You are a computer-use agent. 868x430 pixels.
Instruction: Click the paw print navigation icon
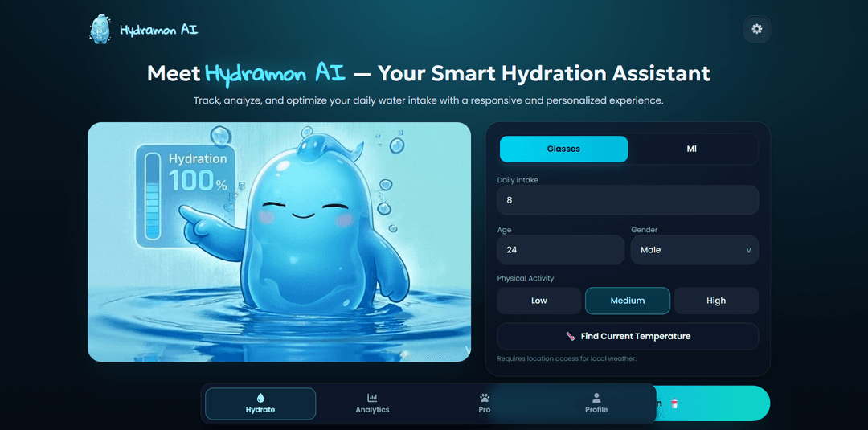click(485, 397)
